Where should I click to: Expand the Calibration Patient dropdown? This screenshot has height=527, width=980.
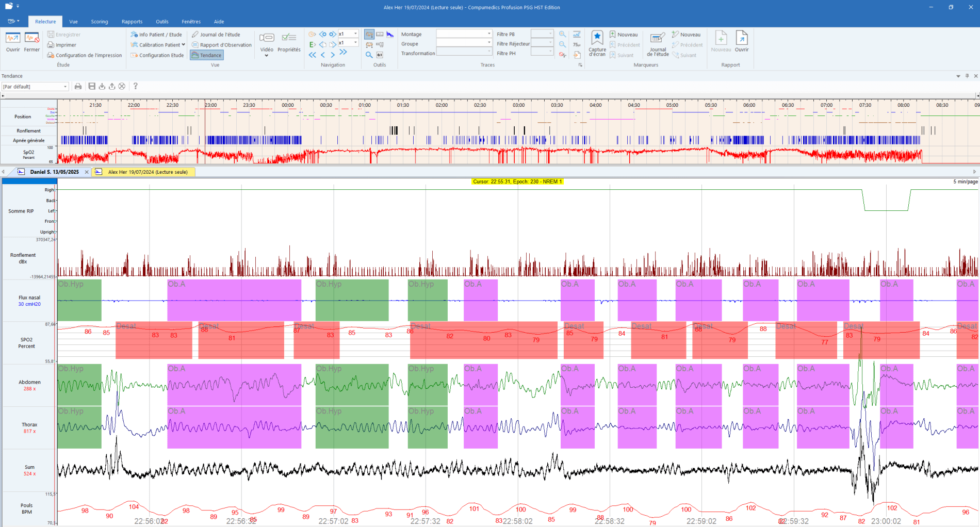pyautogui.click(x=183, y=45)
